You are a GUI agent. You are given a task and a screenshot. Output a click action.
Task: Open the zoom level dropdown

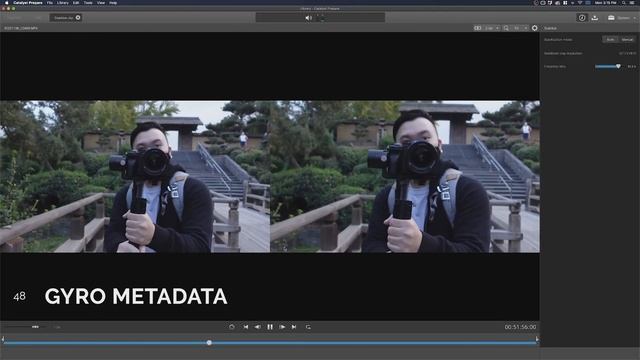(520, 28)
